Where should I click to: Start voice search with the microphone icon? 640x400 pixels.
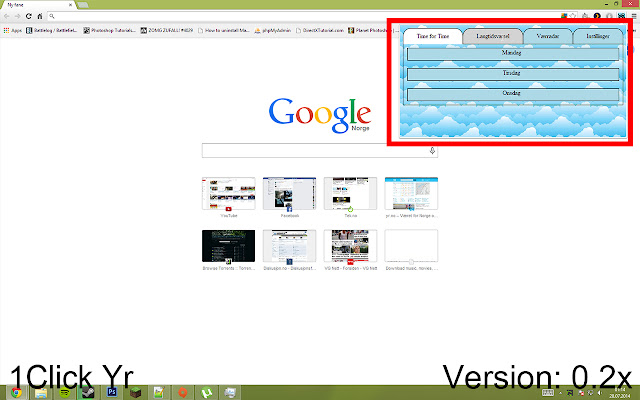coord(432,151)
